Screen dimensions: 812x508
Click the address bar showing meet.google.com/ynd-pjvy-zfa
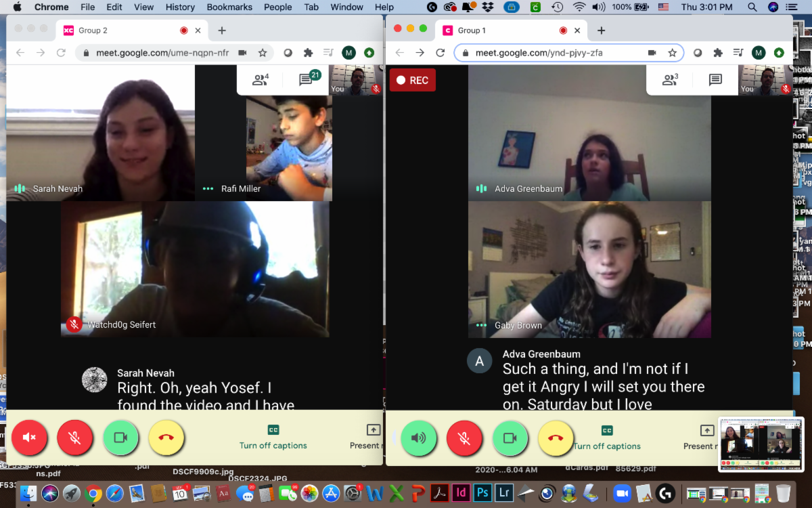point(539,53)
